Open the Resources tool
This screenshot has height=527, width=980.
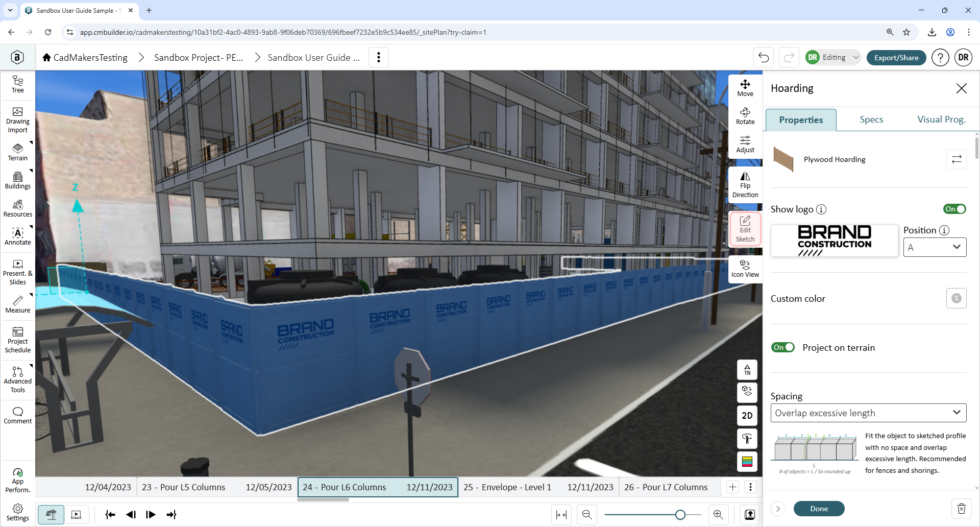coord(18,208)
